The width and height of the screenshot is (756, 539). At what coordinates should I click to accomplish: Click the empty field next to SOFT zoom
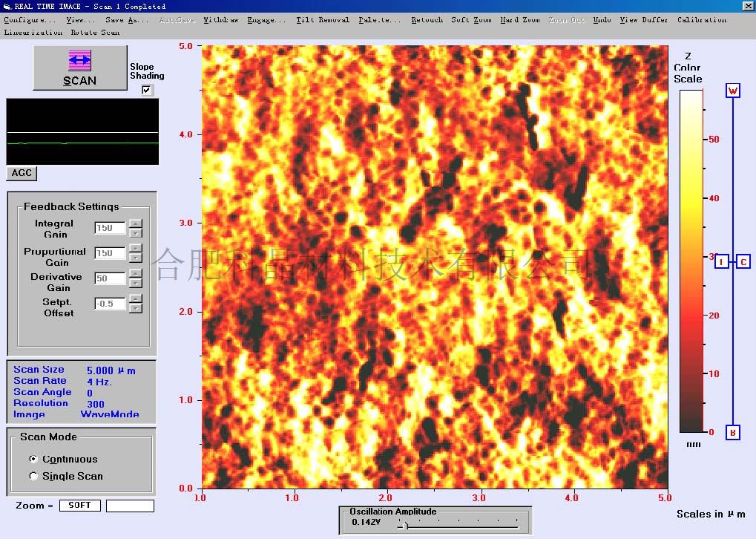130,506
